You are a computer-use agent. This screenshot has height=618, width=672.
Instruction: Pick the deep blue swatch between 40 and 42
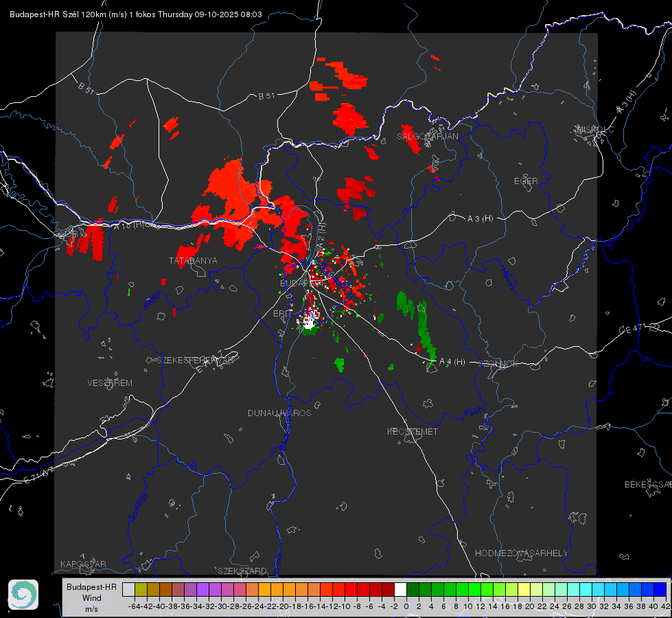[x=660, y=590]
